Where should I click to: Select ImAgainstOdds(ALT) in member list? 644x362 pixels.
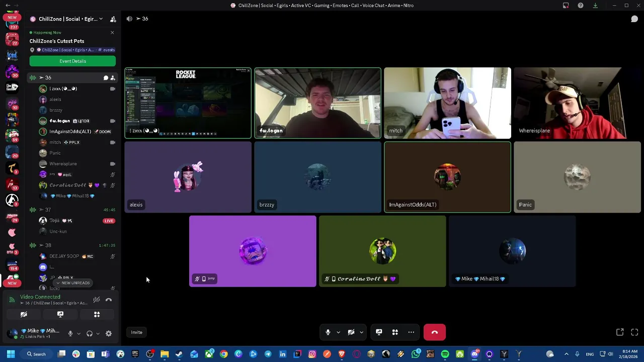pos(76,132)
